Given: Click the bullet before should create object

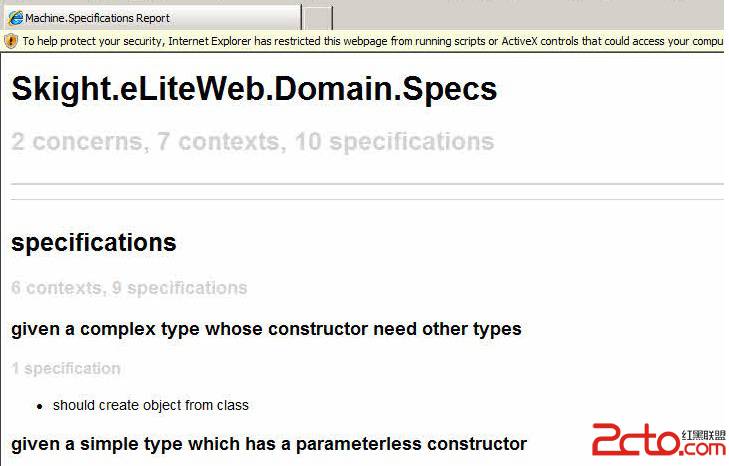Looking at the screenshot, I should 40,406.
